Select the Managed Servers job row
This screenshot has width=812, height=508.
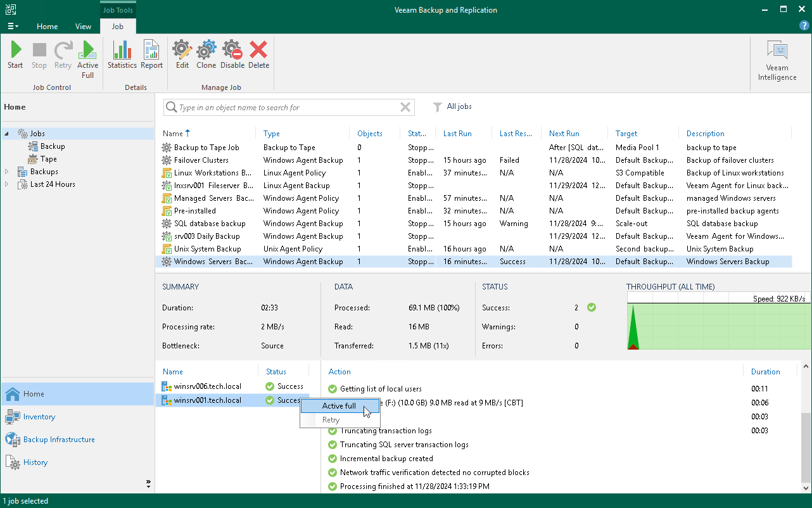coord(474,198)
